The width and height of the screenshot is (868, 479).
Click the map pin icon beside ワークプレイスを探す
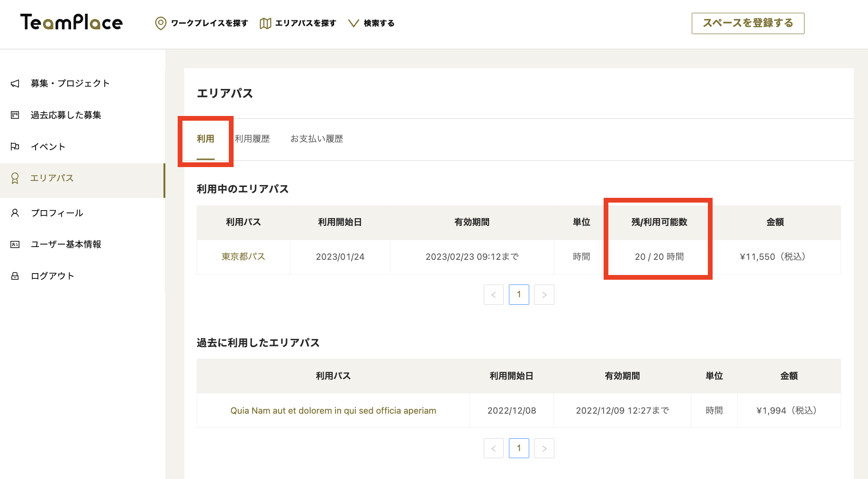[x=161, y=22]
